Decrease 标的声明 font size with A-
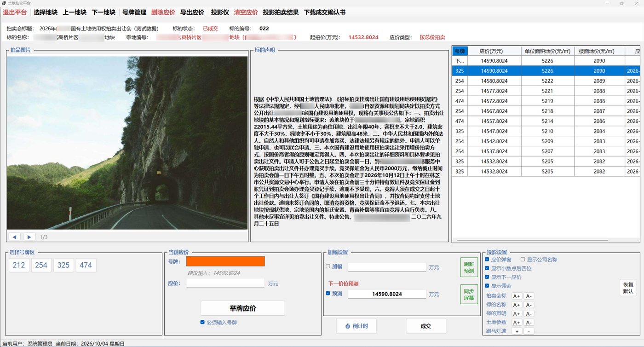The image size is (644, 347). click(529, 313)
